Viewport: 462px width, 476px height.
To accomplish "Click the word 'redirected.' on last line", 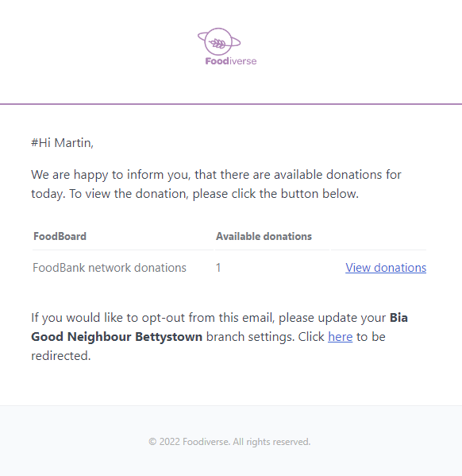I will point(61,356).
